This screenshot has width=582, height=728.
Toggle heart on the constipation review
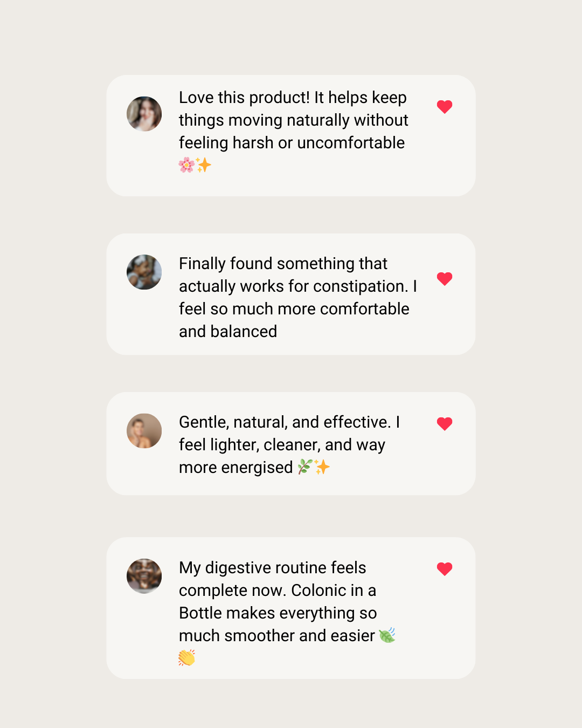tap(445, 279)
